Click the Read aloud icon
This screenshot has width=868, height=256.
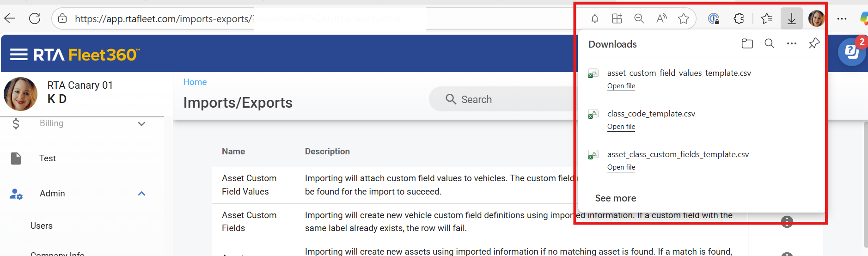click(661, 18)
